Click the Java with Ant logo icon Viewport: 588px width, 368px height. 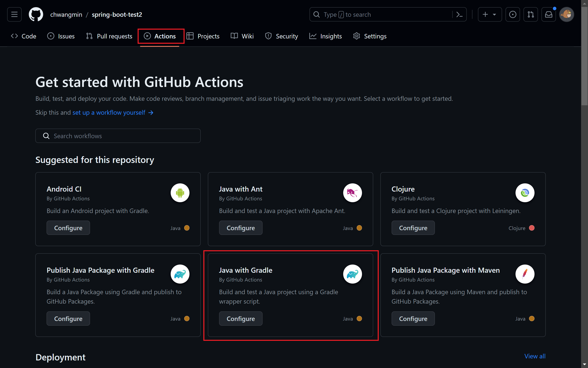click(353, 193)
